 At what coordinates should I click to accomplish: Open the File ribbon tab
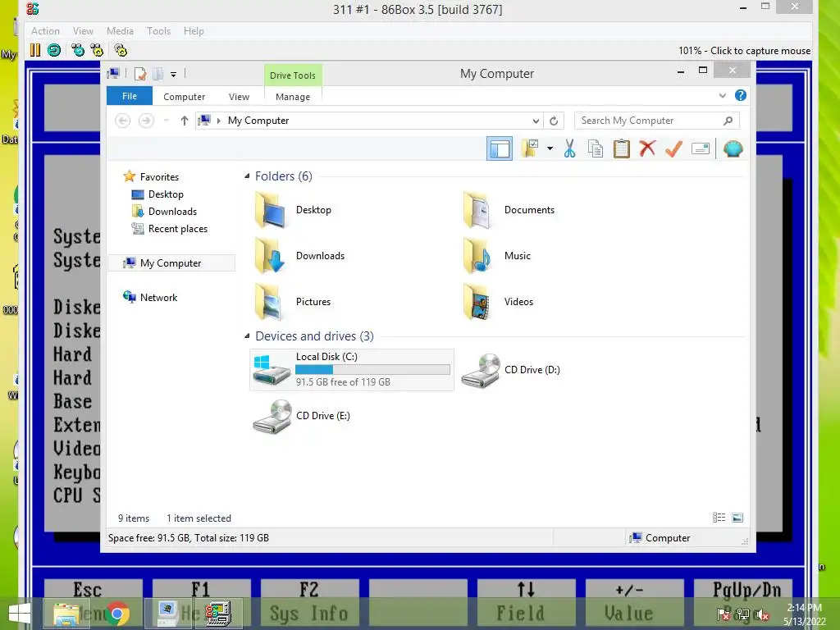[x=130, y=96]
